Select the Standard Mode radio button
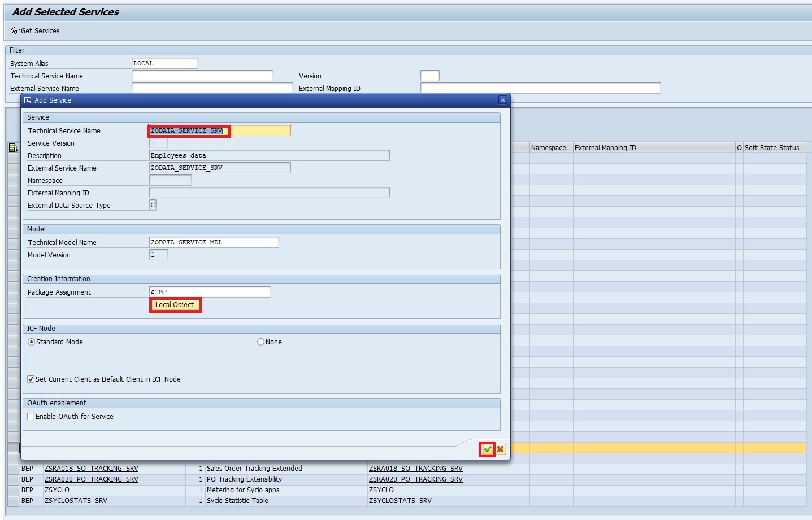812x520 pixels. click(31, 342)
